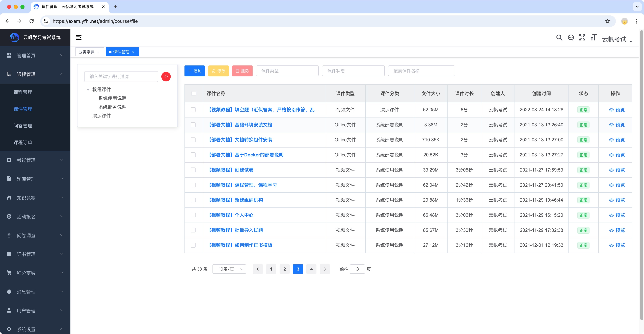Expand the 管理首页 sidebar menu
Screen dimensions: 644x334
tap(35, 55)
